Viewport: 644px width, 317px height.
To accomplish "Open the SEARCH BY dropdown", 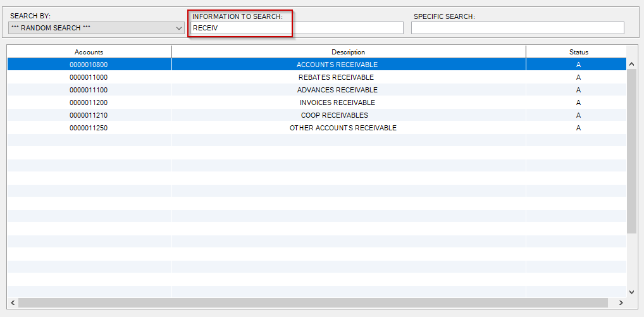I will point(97,28).
